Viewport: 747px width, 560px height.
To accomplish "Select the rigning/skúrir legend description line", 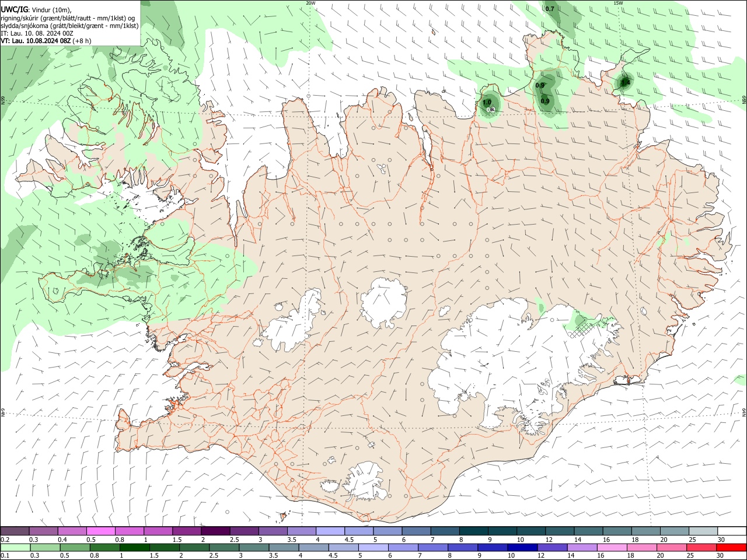I will (x=68, y=17).
